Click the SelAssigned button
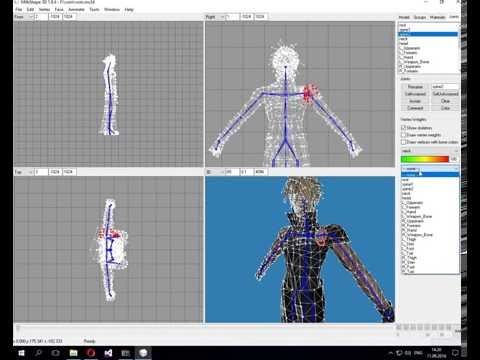This screenshot has height=360, width=480. pos(415,94)
